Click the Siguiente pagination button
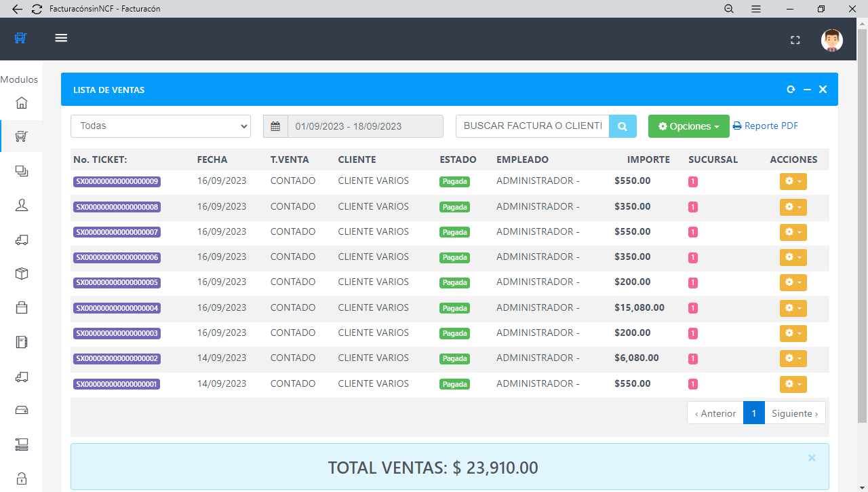Screen dimensions: 868x492 pyautogui.click(x=795, y=413)
